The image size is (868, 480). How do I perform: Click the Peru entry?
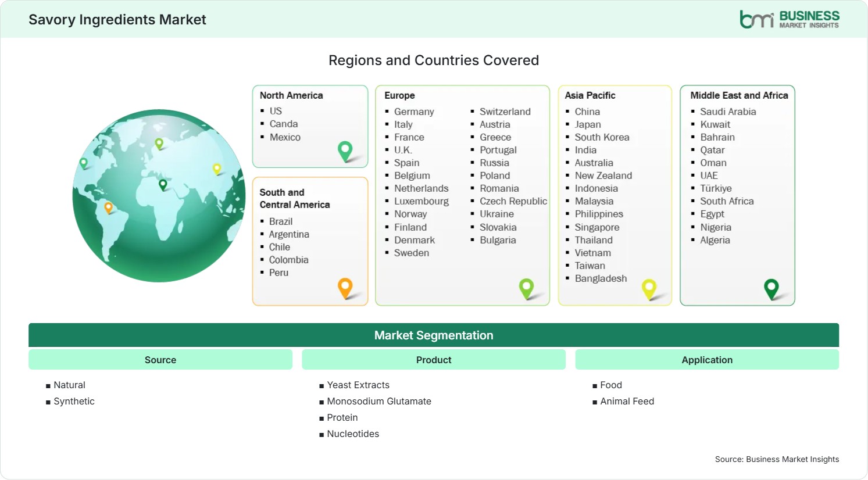tap(278, 273)
